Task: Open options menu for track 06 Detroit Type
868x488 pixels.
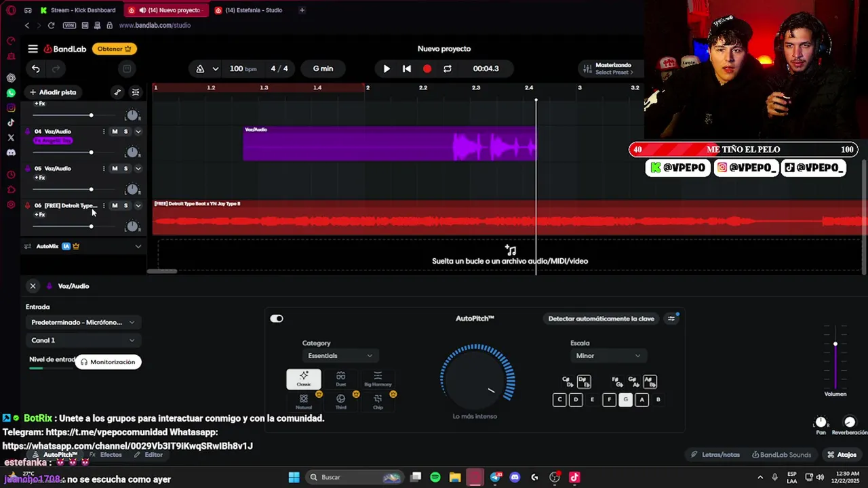Action: click(x=103, y=205)
